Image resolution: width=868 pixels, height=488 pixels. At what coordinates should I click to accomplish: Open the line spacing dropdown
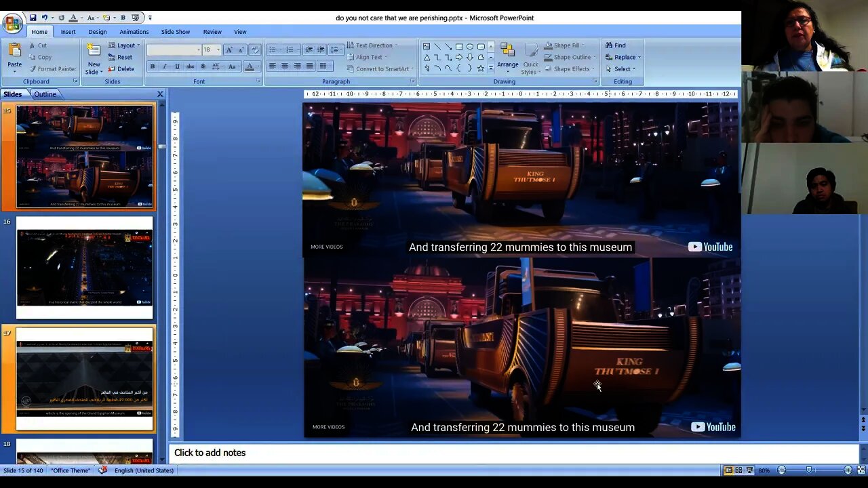tap(335, 50)
